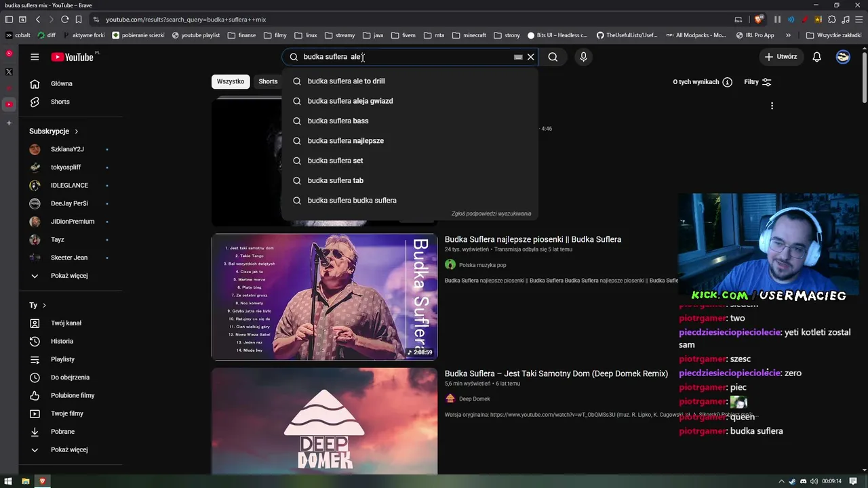This screenshot has width=868, height=488.
Task: Expand the Subskrypcje section chevron
Action: pyautogui.click(x=77, y=131)
